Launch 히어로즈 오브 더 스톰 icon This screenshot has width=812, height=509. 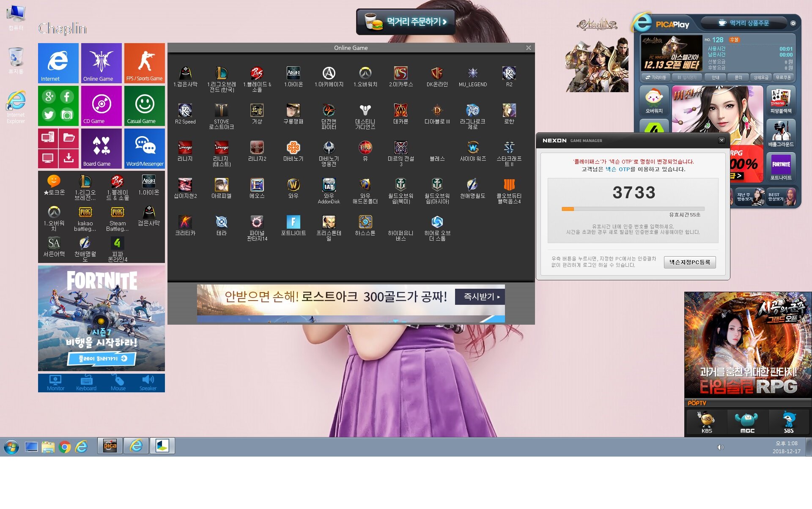point(437,227)
